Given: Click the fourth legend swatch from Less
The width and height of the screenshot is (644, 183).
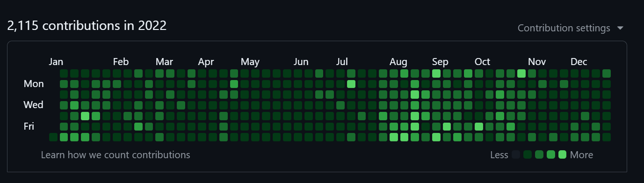Looking at the screenshot, I should (550, 154).
